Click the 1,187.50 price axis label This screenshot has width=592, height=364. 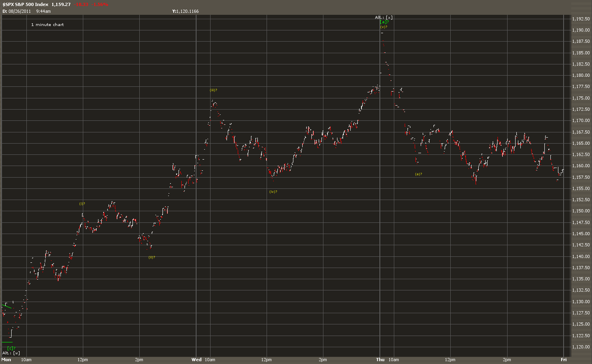(x=581, y=41)
